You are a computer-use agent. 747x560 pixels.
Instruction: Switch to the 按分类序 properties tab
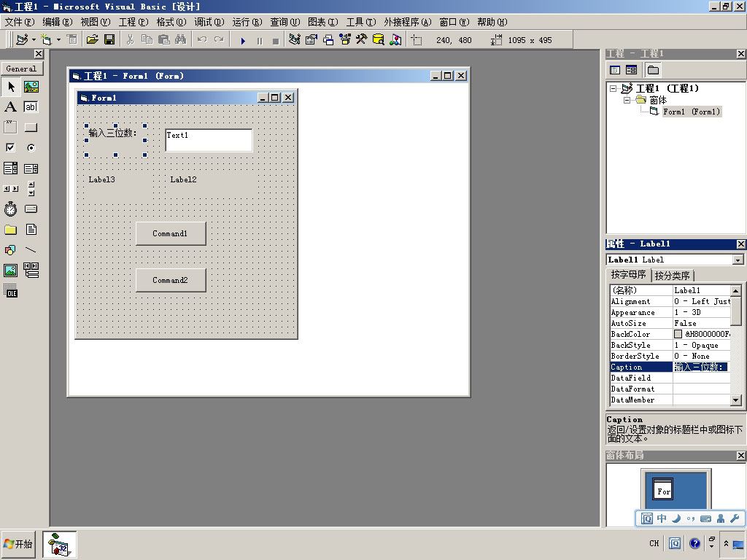click(x=672, y=276)
